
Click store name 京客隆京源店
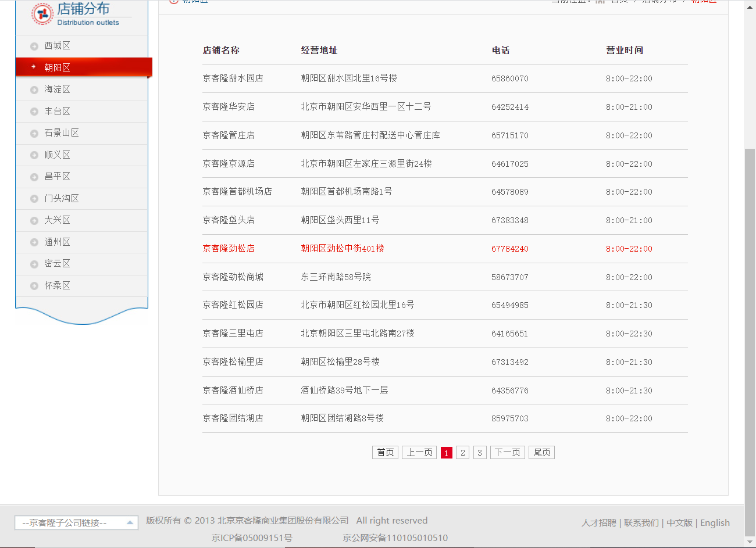229,164
